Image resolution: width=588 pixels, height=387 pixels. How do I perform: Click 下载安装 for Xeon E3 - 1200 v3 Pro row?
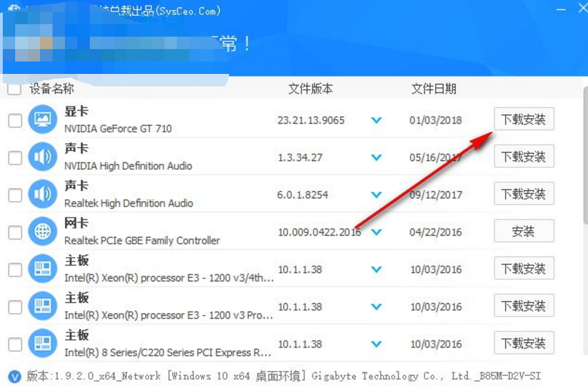(x=524, y=305)
